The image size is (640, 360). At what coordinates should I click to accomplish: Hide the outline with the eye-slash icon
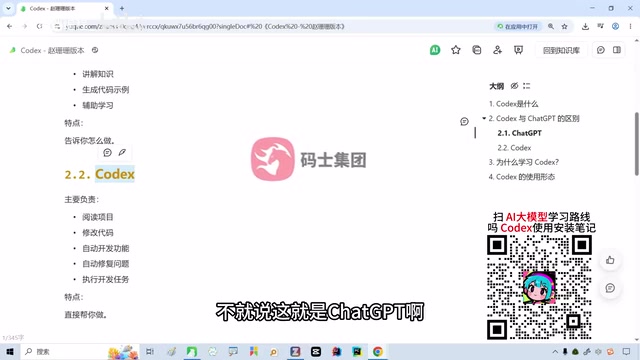[514, 86]
